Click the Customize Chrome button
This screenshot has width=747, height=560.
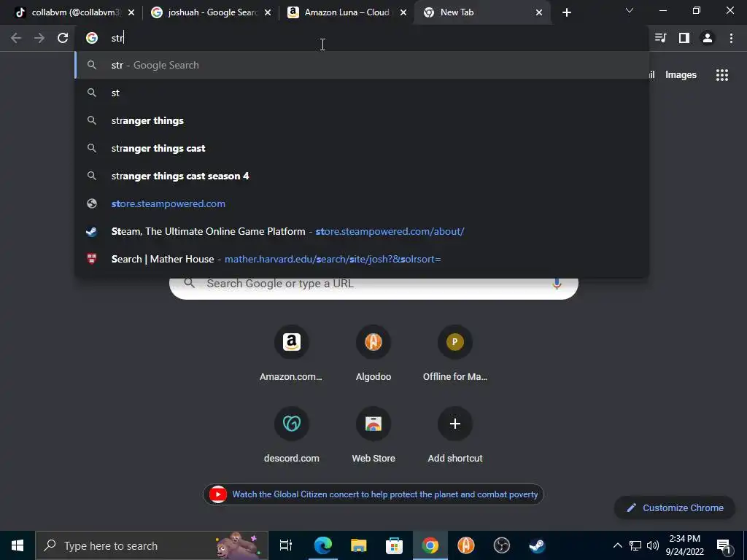tap(675, 507)
